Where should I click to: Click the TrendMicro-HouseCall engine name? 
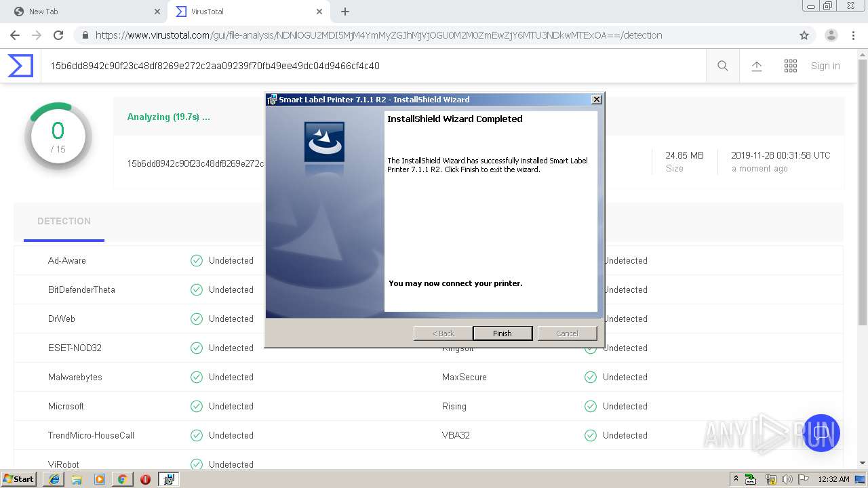click(x=91, y=435)
